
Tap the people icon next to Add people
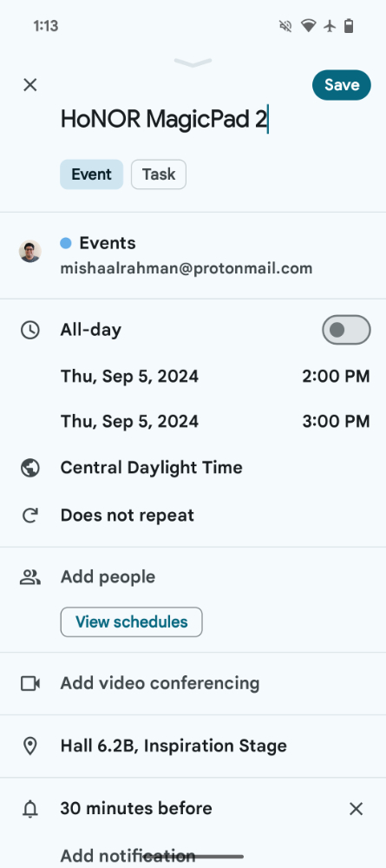click(29, 577)
